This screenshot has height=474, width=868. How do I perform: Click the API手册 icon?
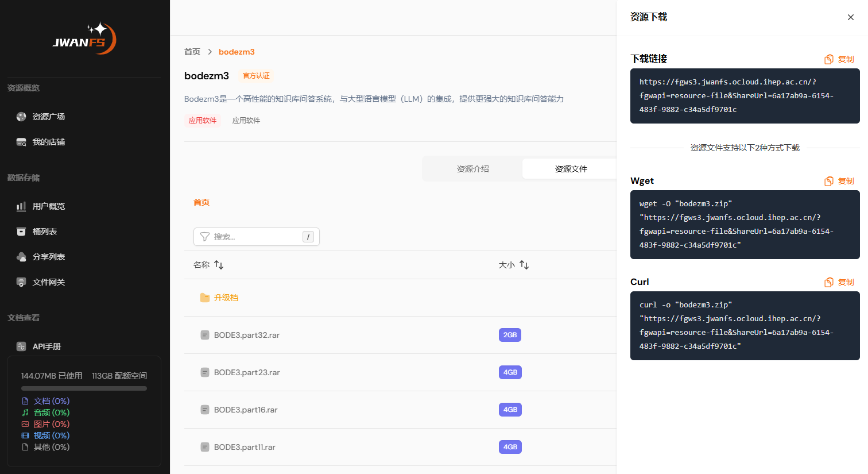click(21, 346)
